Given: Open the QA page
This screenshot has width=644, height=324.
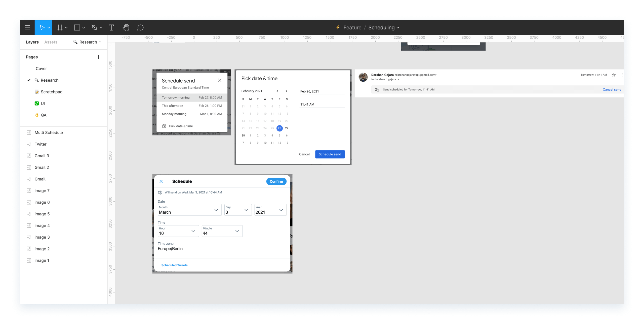Looking at the screenshot, I should point(44,115).
